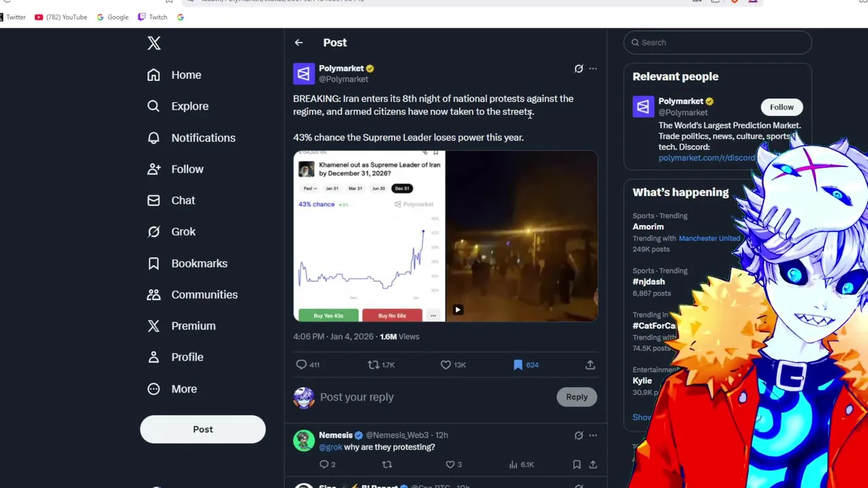Click the X logo icon
The image size is (868, 488).
point(154,43)
